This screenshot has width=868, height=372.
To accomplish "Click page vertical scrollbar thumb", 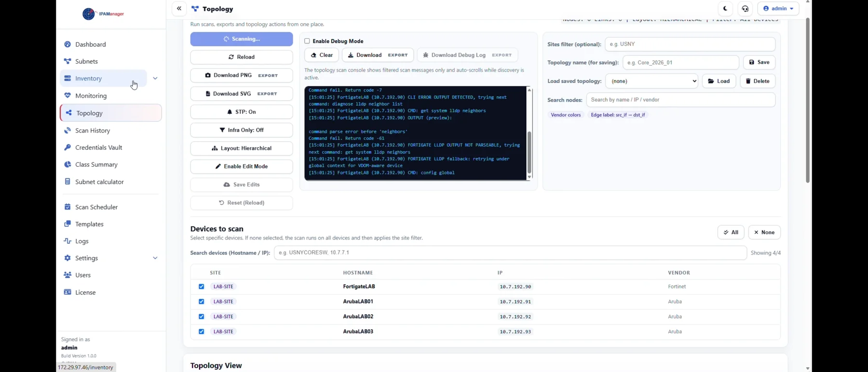I will [x=808, y=100].
